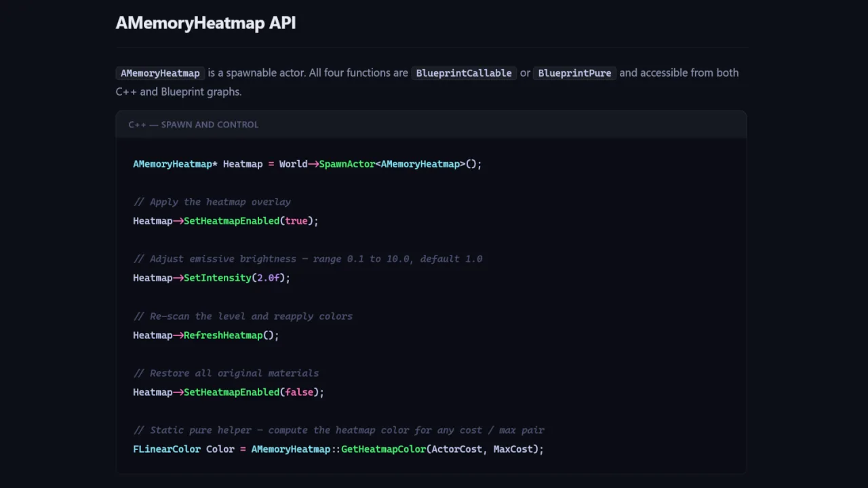This screenshot has height=488, width=868.
Task: Click the 'false' keyword in code
Action: point(298,392)
